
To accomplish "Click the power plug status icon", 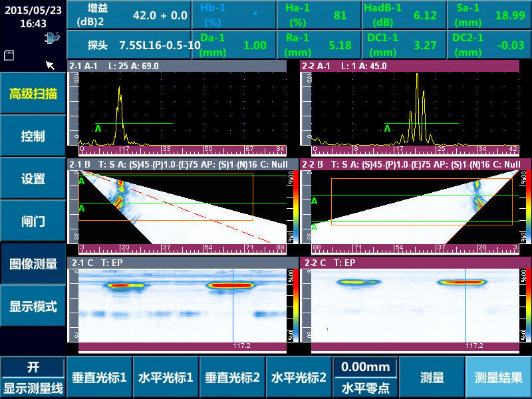I will (51, 39).
